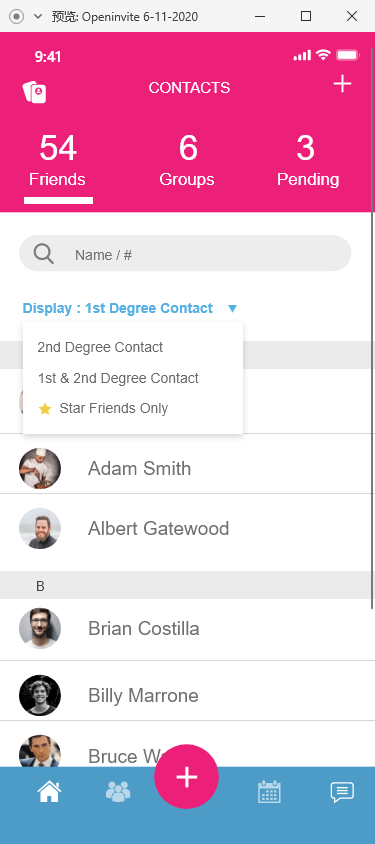Viewport: 375px width, 844px height.
Task: Open Adam Smith contact
Action: (187, 468)
